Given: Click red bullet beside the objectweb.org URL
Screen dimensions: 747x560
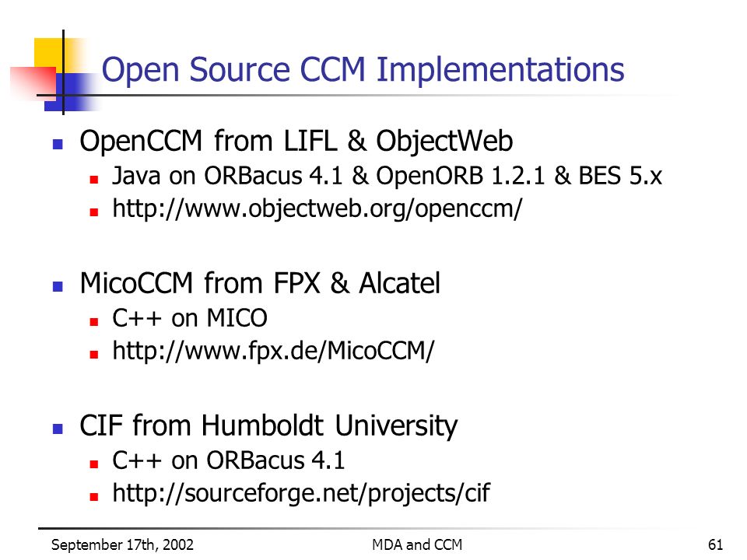Looking at the screenshot, I should (x=94, y=212).
